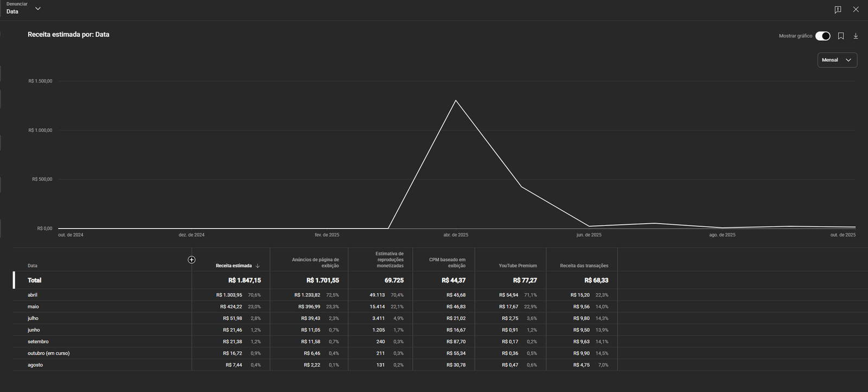This screenshot has height=392, width=868.
Task: Sort by Estimativa de reproduções monetizadas column
Action: [390, 260]
